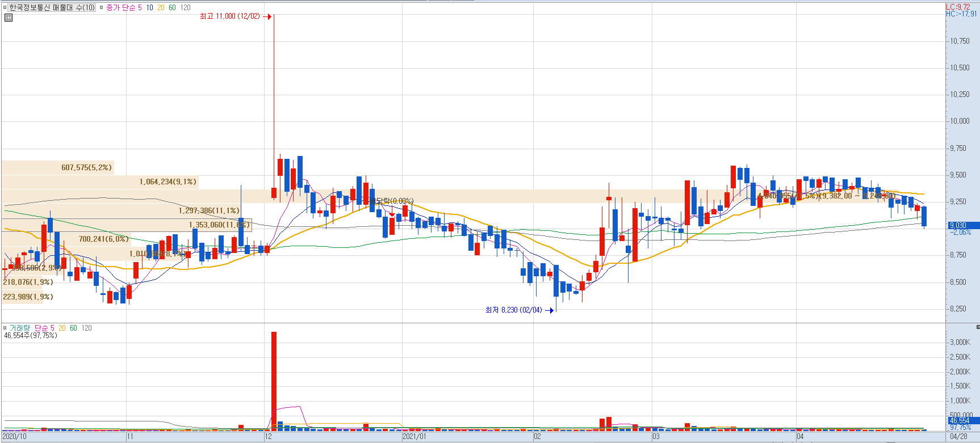Click the gray 120 price moving average
This screenshot has height=443, width=980.
pos(185,7)
